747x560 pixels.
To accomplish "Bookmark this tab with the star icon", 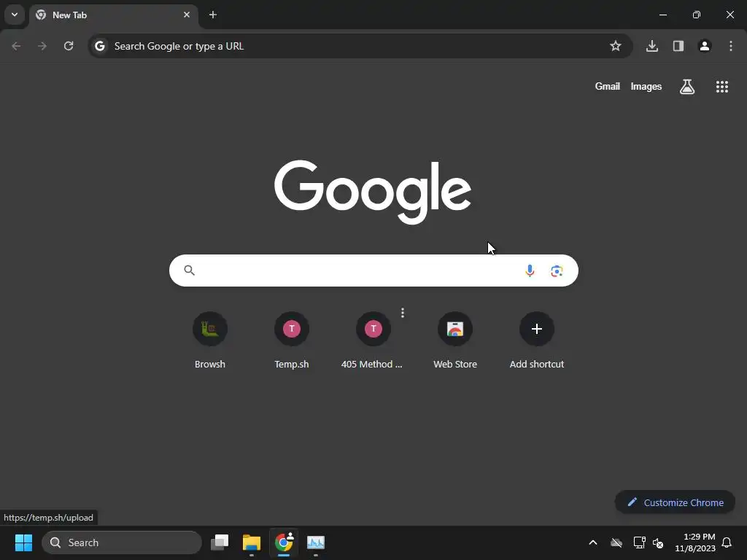I will tap(616, 46).
